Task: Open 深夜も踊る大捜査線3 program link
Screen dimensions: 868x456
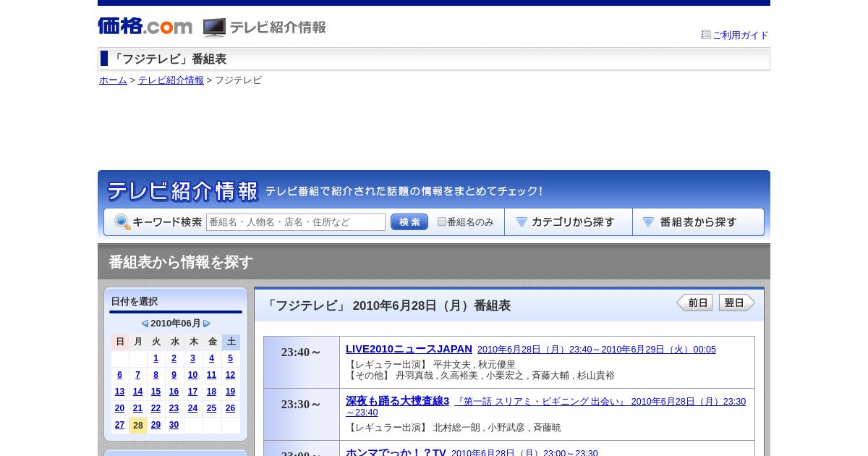Action: tap(397, 401)
